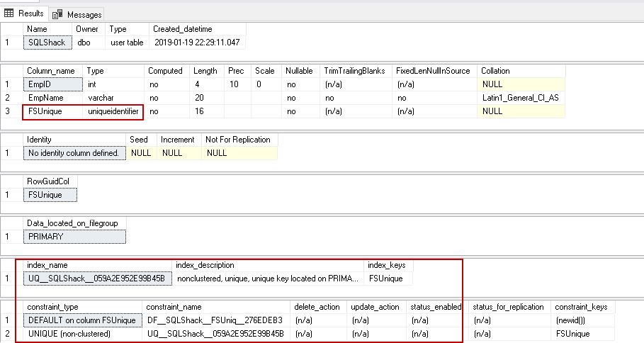Select the FSUnique RowGuidCol cell
The image size is (644, 343).
tap(48, 195)
